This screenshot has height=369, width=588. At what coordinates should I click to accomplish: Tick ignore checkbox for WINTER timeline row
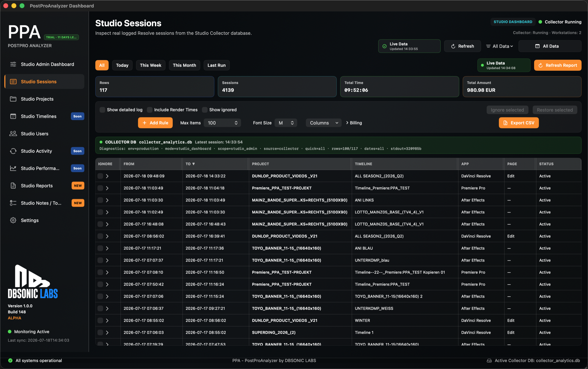coord(100,321)
